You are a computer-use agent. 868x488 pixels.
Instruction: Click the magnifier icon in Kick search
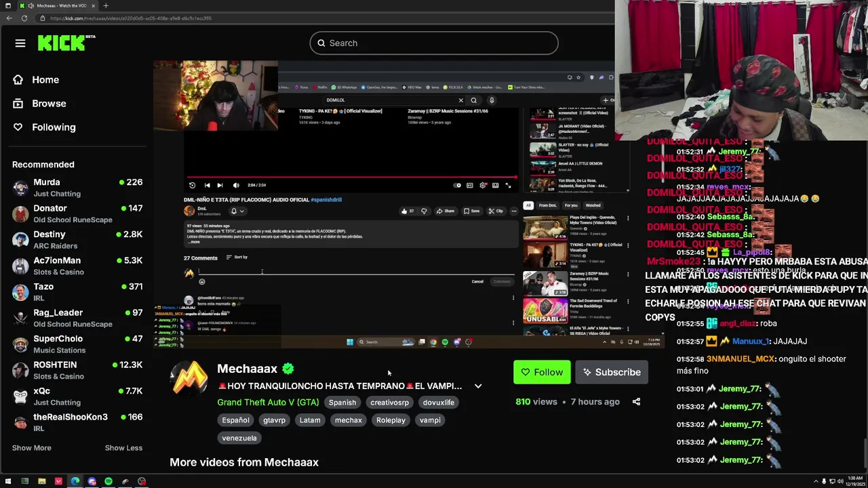pyautogui.click(x=321, y=43)
